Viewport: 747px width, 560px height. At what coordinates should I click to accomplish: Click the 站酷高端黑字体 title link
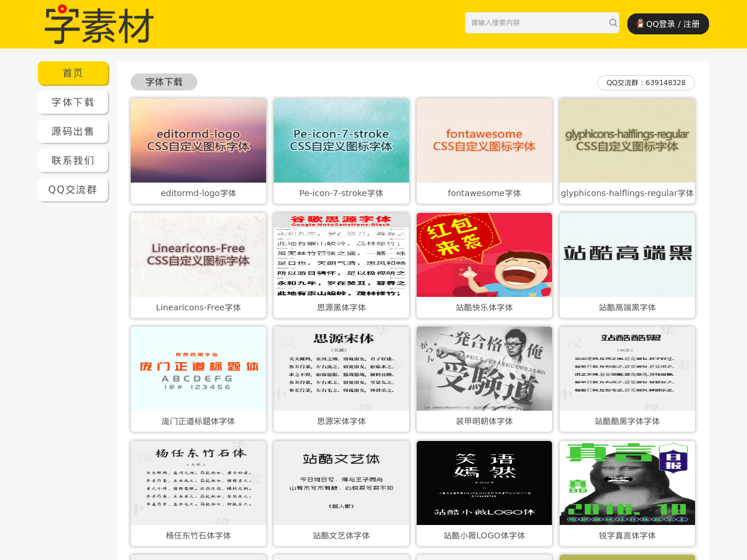(x=627, y=307)
